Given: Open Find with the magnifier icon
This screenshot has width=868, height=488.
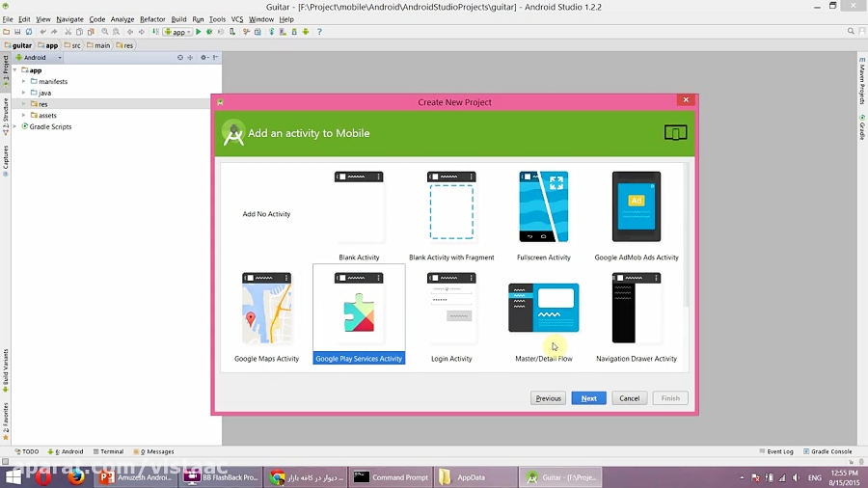Looking at the screenshot, I should (x=104, y=32).
